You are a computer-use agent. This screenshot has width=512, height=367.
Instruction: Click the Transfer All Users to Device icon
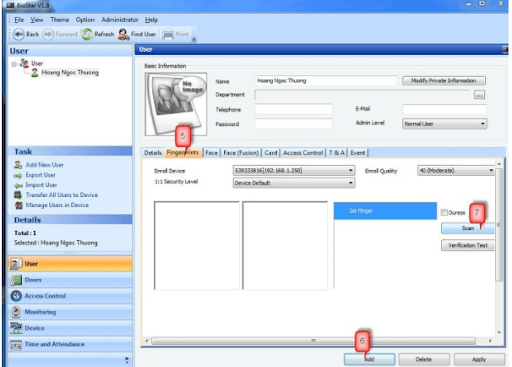coord(18,195)
